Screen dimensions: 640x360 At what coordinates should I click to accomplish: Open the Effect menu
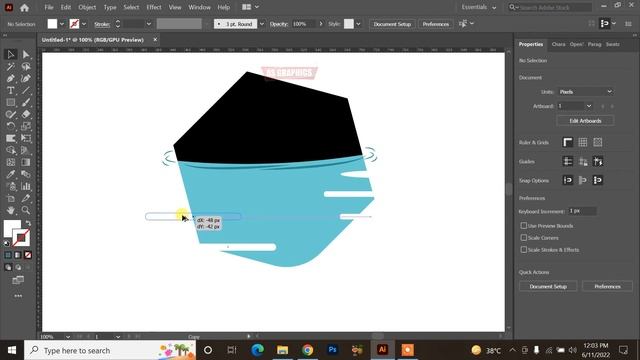coord(154,7)
